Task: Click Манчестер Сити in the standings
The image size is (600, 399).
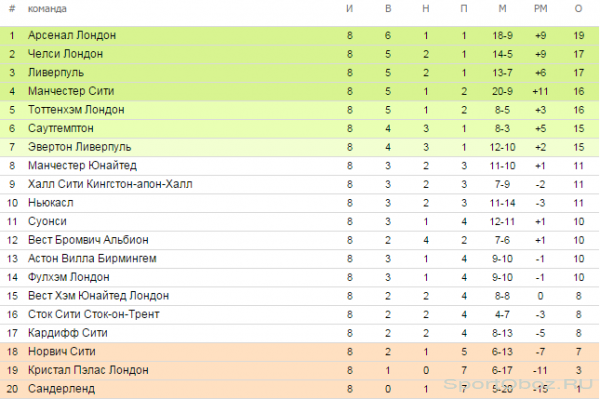Action: [x=71, y=91]
